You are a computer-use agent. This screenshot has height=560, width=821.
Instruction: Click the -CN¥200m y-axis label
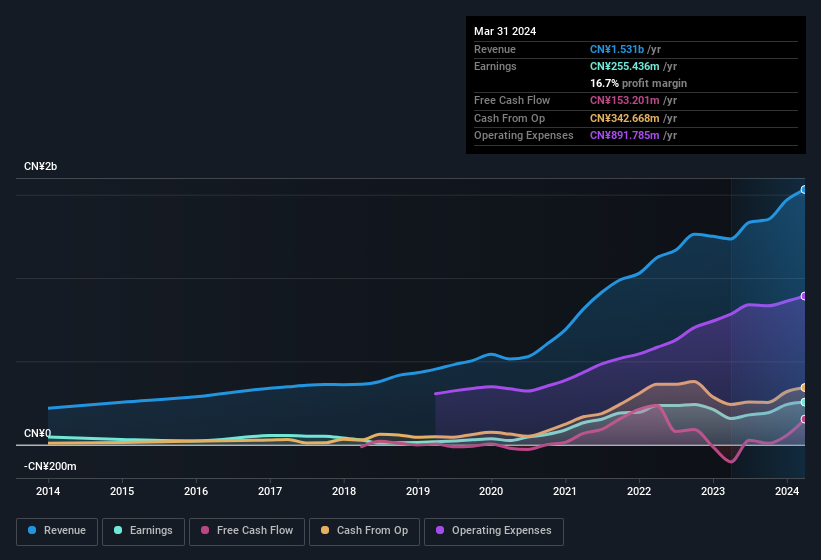pyautogui.click(x=50, y=466)
